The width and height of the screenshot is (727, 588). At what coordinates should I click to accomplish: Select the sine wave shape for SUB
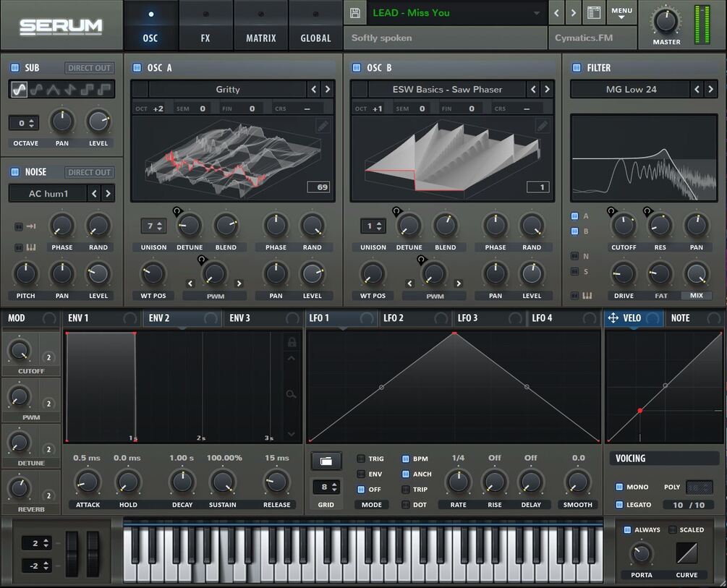pyautogui.click(x=19, y=89)
